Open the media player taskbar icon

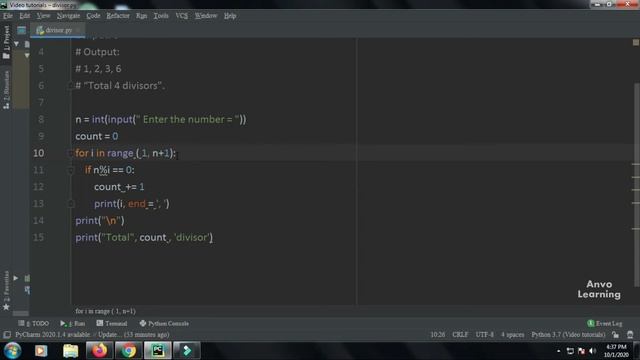(x=41, y=351)
